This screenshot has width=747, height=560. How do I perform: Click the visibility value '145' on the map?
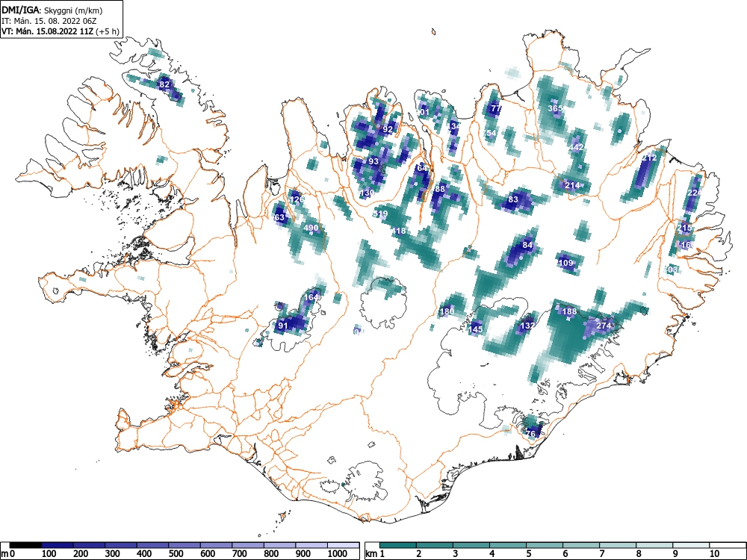(x=476, y=329)
